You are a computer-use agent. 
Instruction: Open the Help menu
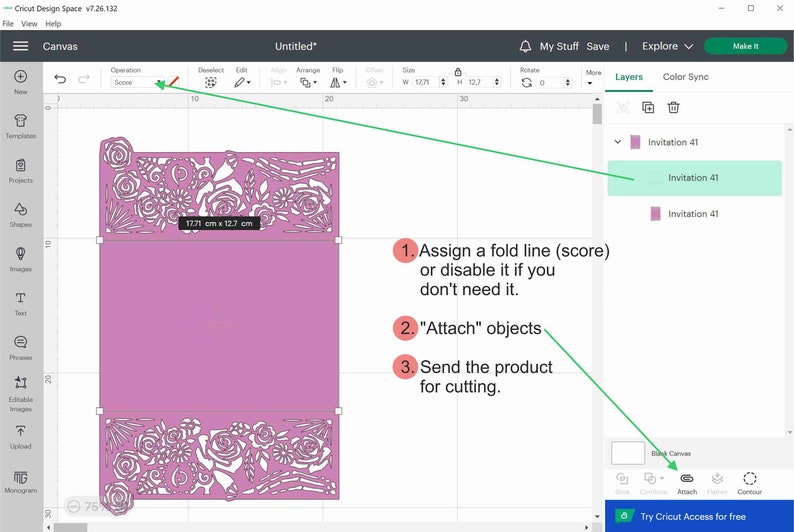(53, 24)
